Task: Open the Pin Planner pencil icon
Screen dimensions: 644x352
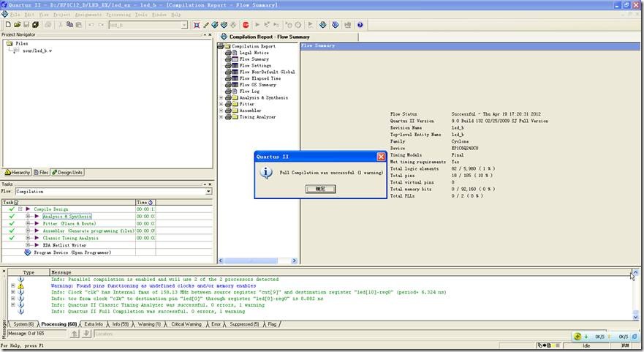Action: click(205, 25)
